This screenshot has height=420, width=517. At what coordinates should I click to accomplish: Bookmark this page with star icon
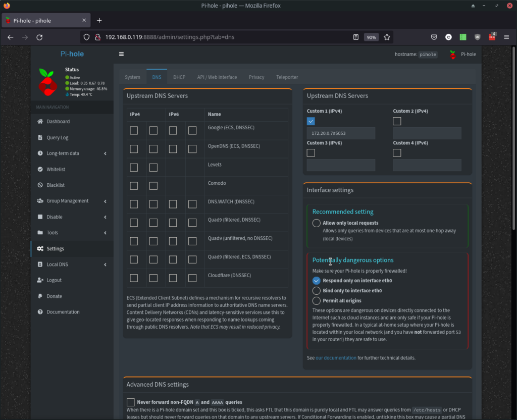(x=387, y=37)
